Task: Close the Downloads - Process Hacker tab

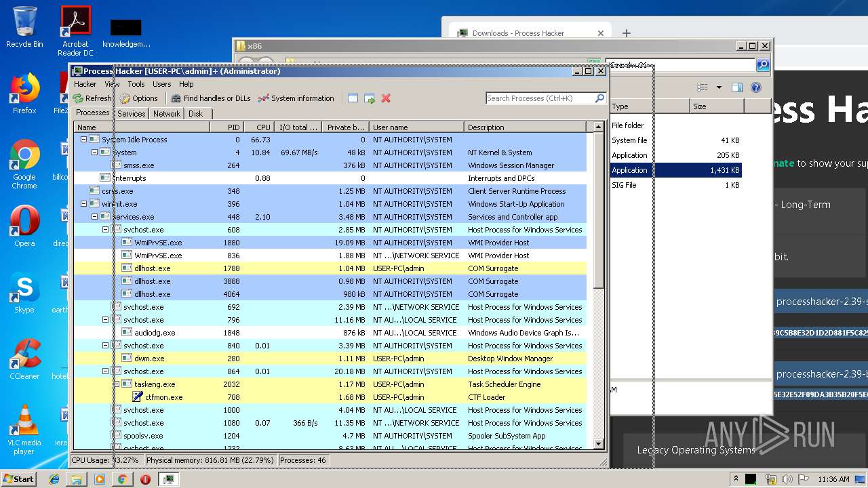Action: coord(600,33)
